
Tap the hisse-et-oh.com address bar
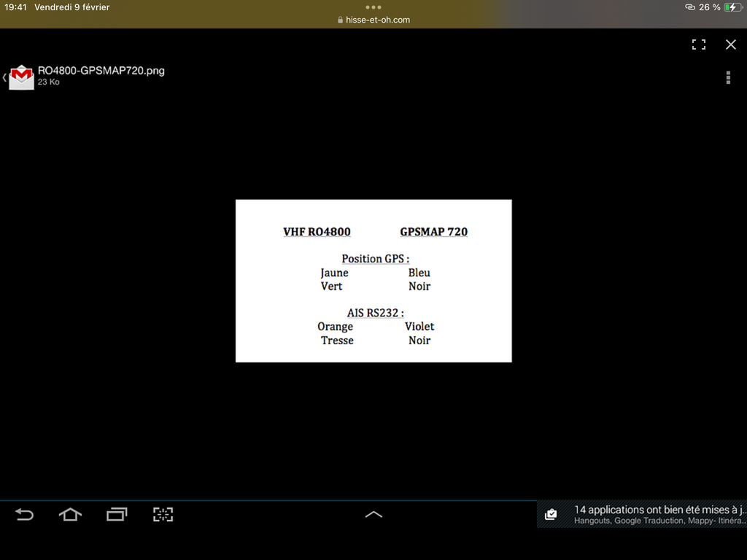pyautogui.click(x=373, y=20)
